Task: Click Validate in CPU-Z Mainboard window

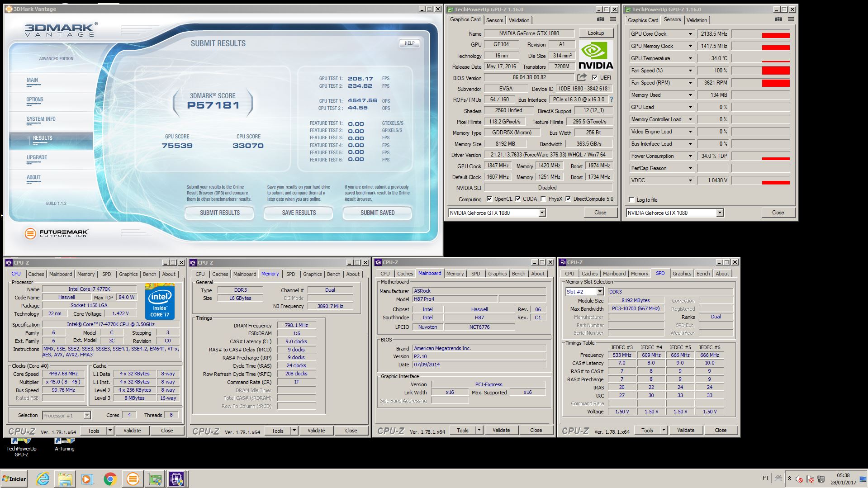Action: pos(501,430)
